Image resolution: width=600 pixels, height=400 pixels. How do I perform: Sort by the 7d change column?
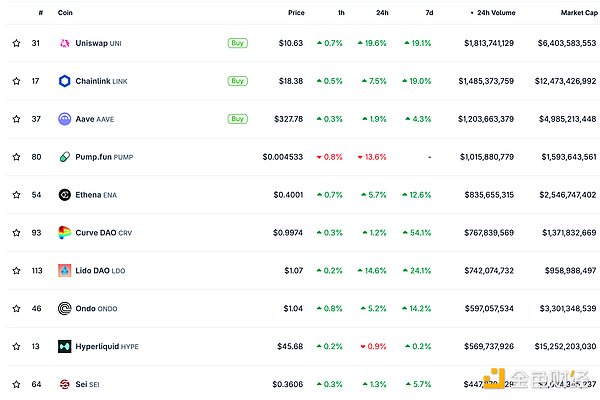point(427,13)
